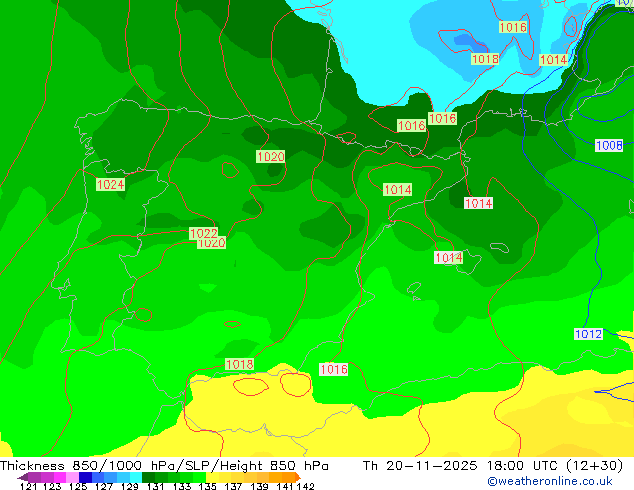
Task: Select the bright green swatch just before 135
Action: 199,477
